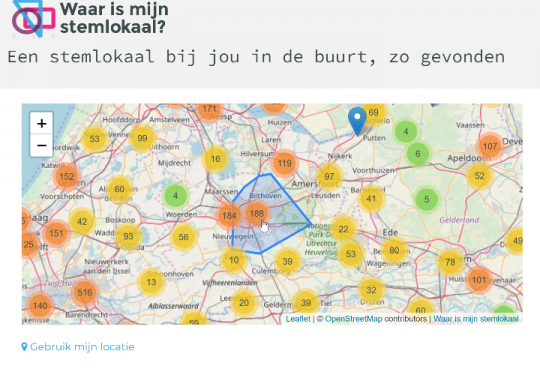Expand the cluster marker 10
Image resolution: width=540 pixels, height=375 pixels.
tap(233, 260)
